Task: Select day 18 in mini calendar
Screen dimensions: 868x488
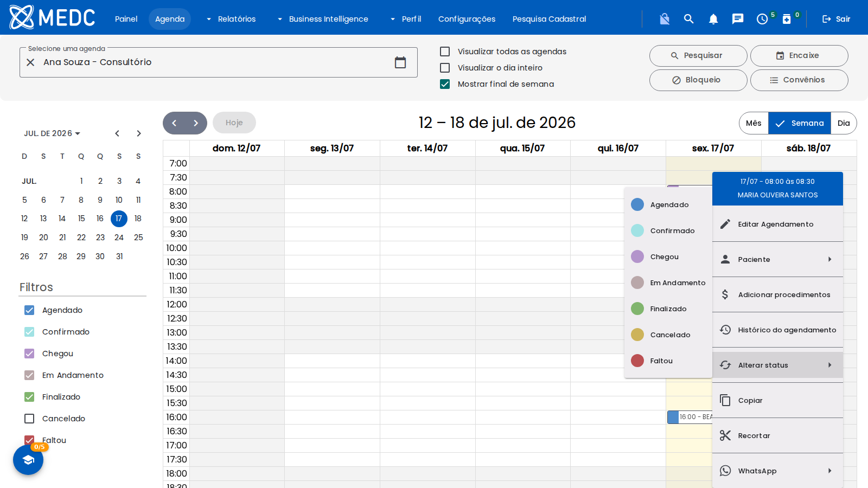Action: click(x=138, y=219)
